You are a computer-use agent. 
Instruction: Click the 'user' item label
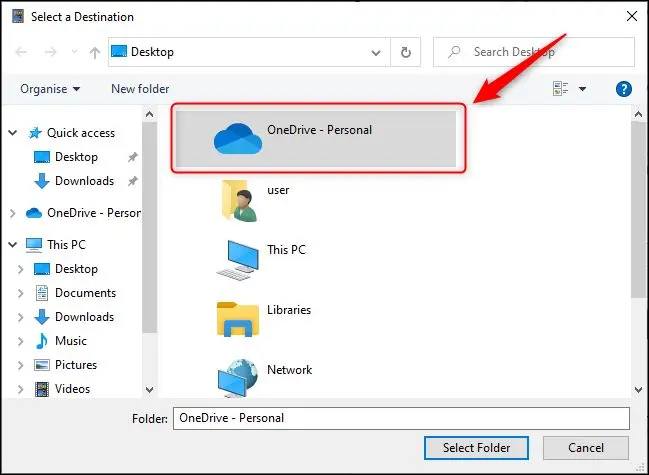278,190
